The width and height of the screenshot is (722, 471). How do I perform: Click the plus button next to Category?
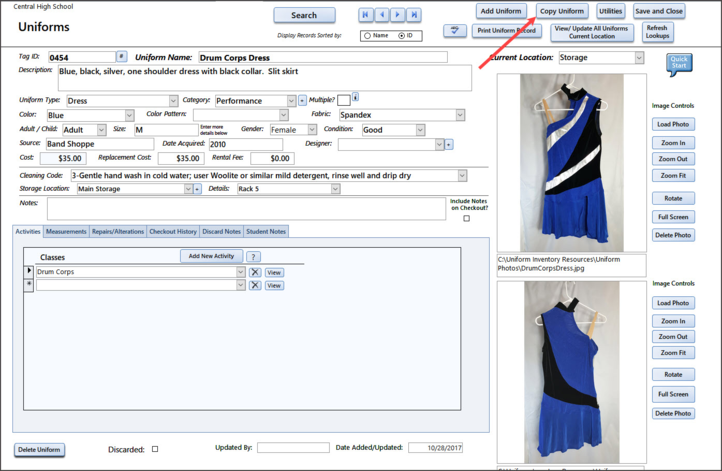click(302, 101)
